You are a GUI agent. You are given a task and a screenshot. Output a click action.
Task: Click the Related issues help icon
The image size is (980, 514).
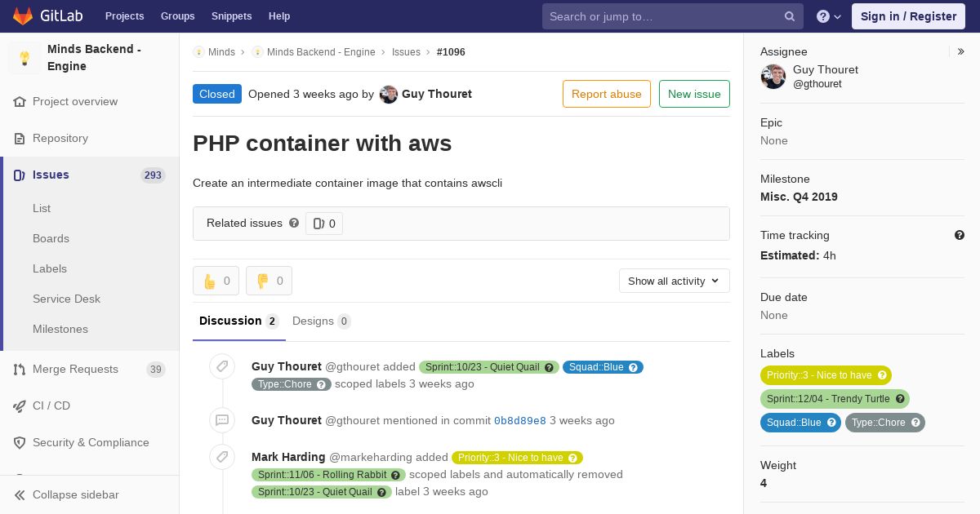[x=294, y=223]
